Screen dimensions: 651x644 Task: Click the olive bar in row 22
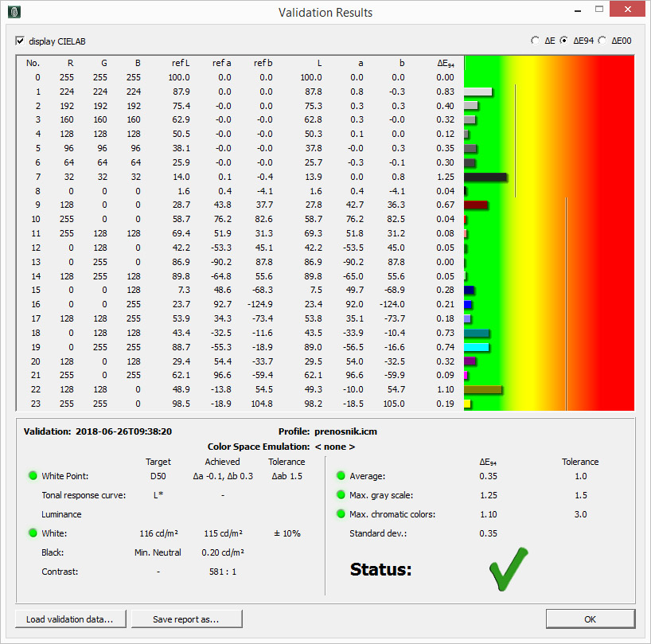(482, 389)
